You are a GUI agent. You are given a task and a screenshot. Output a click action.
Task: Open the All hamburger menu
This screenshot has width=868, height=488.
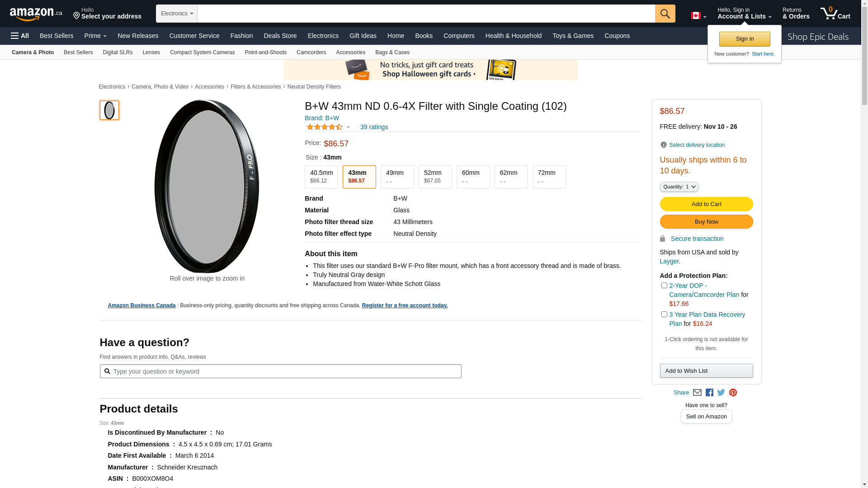pyautogui.click(x=20, y=36)
